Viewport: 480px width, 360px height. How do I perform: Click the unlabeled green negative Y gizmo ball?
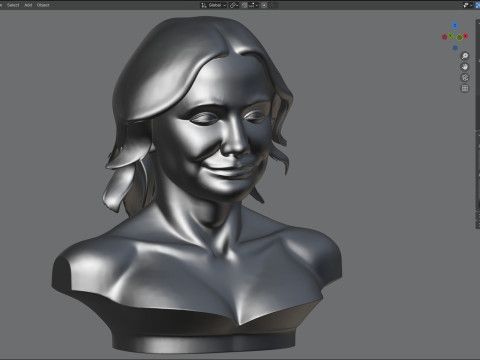[x=459, y=38]
